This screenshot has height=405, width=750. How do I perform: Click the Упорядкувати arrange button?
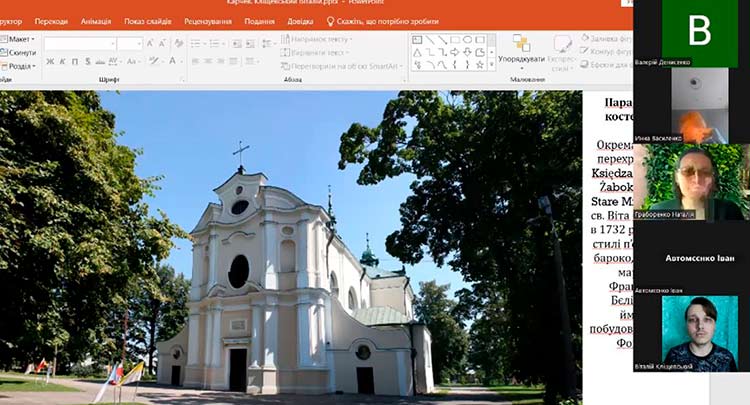(x=521, y=50)
